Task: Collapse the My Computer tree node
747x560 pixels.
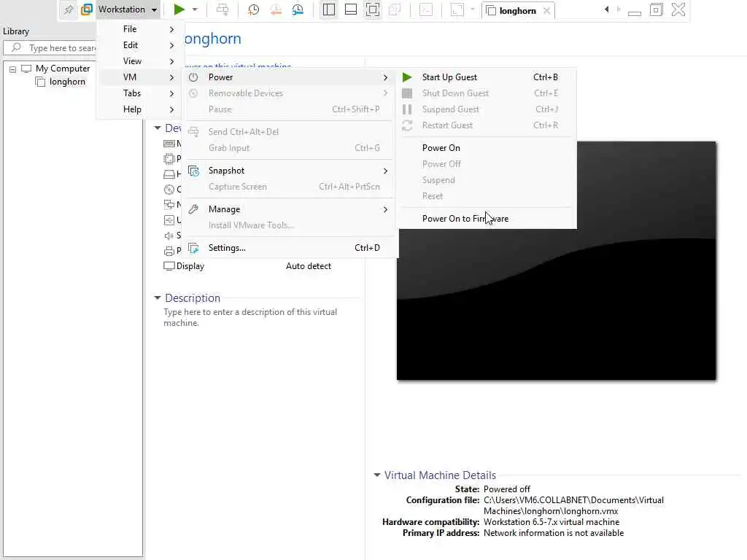Action: coord(13,69)
